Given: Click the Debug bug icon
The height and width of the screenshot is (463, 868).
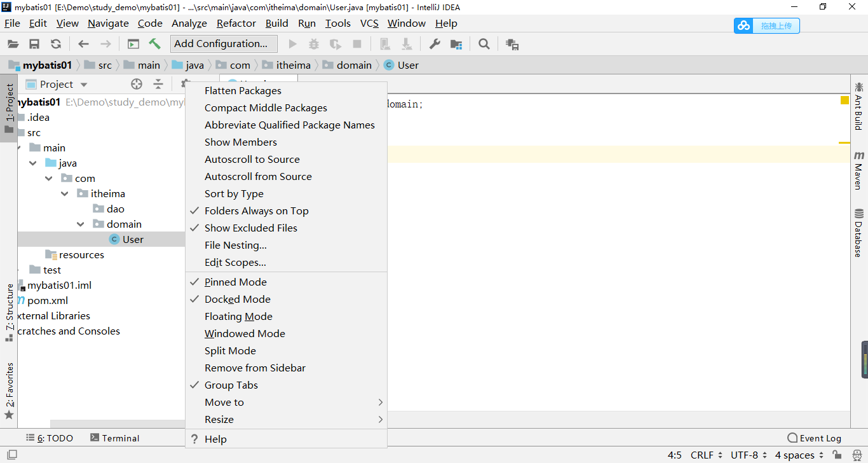Looking at the screenshot, I should pos(314,44).
